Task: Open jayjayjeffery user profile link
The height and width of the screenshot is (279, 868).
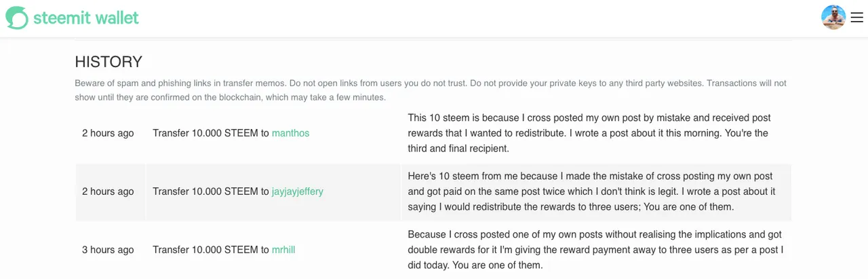Action: point(298,191)
